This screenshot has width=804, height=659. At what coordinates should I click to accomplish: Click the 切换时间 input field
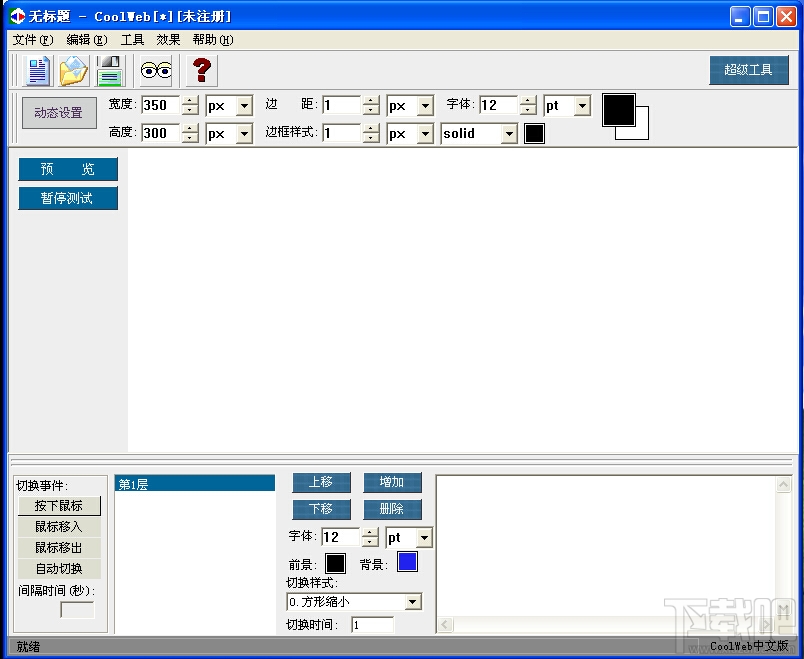(373, 625)
